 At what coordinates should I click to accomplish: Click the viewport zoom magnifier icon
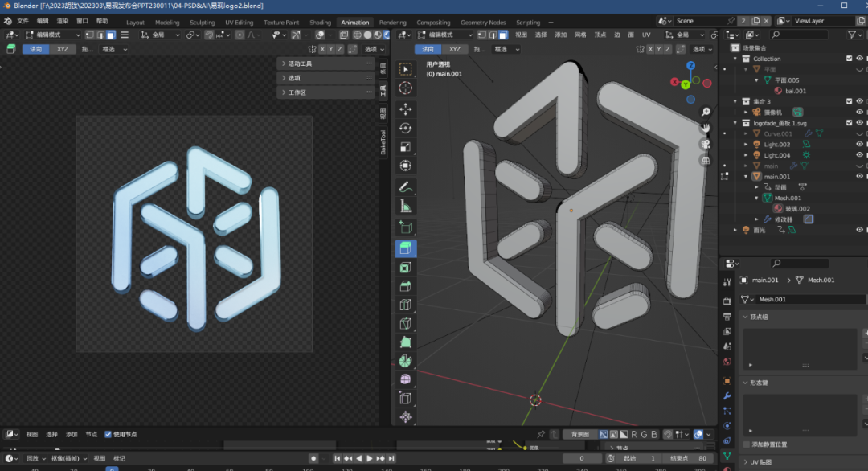tap(706, 112)
